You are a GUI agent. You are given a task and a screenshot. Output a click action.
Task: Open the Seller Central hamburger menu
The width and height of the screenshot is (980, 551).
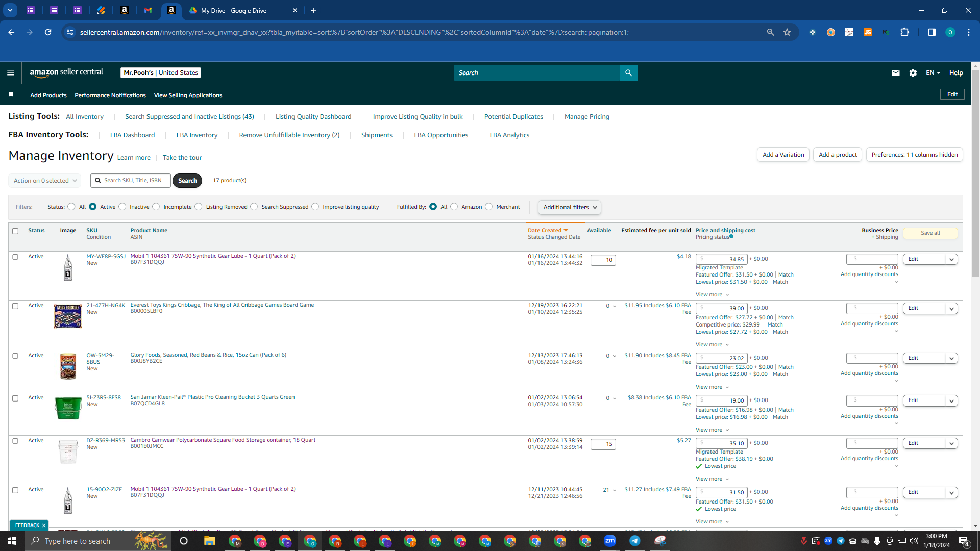(x=11, y=73)
